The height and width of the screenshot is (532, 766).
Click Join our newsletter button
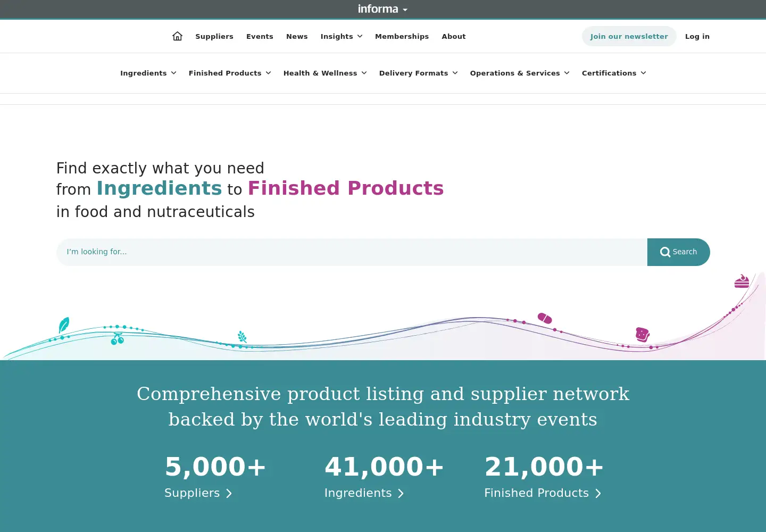pyautogui.click(x=629, y=36)
